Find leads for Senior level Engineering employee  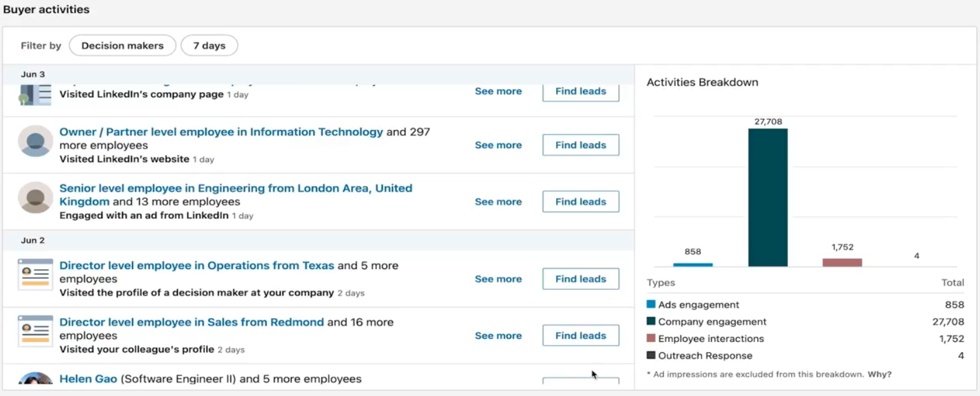point(581,202)
